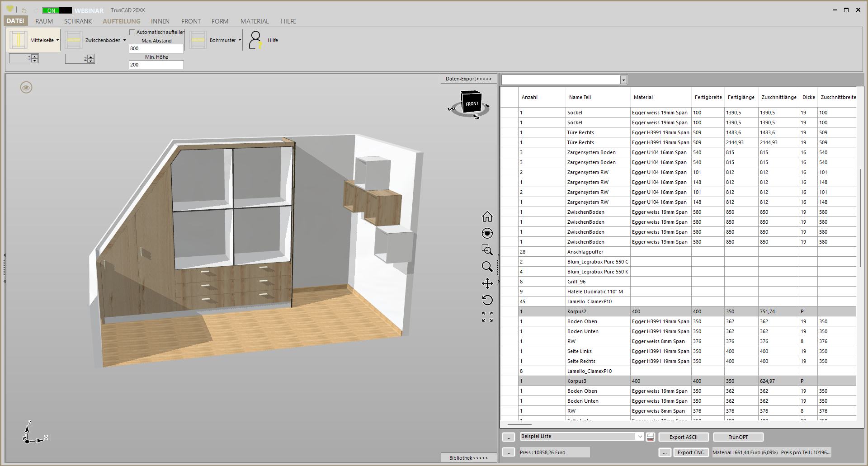Click the FRONT view cube
The height and width of the screenshot is (466, 868).
[471, 103]
